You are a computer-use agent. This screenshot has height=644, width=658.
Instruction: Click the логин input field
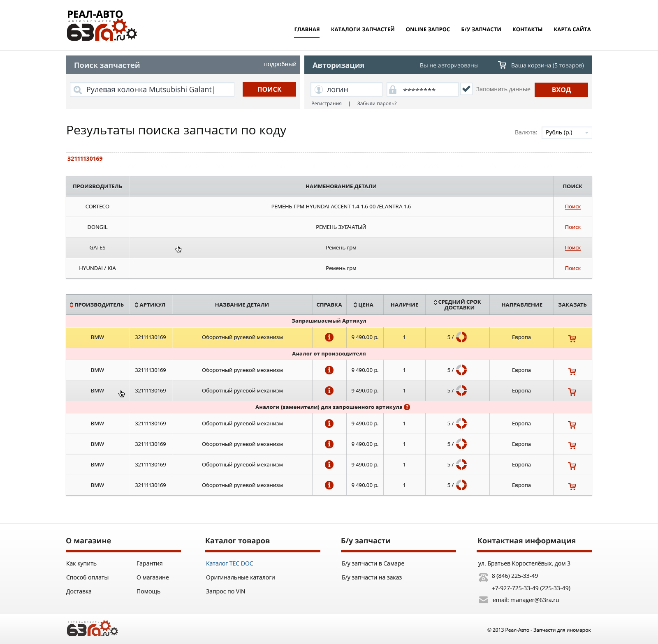pos(346,89)
